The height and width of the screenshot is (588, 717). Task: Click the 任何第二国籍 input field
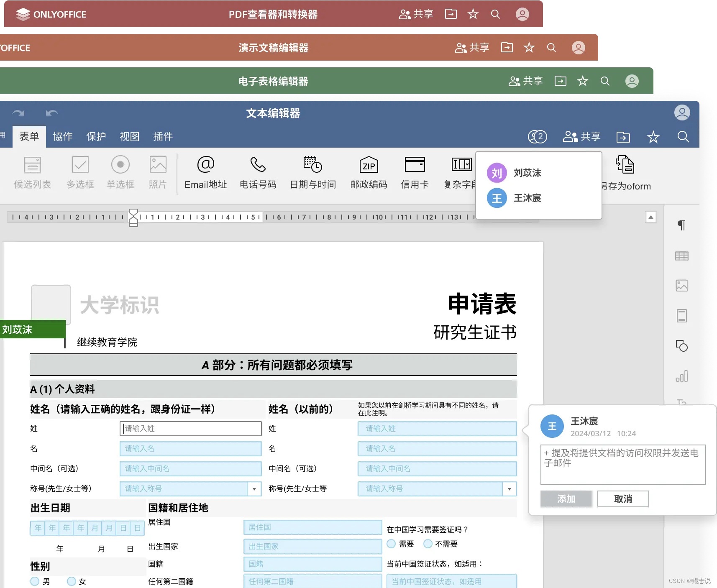tap(312, 581)
